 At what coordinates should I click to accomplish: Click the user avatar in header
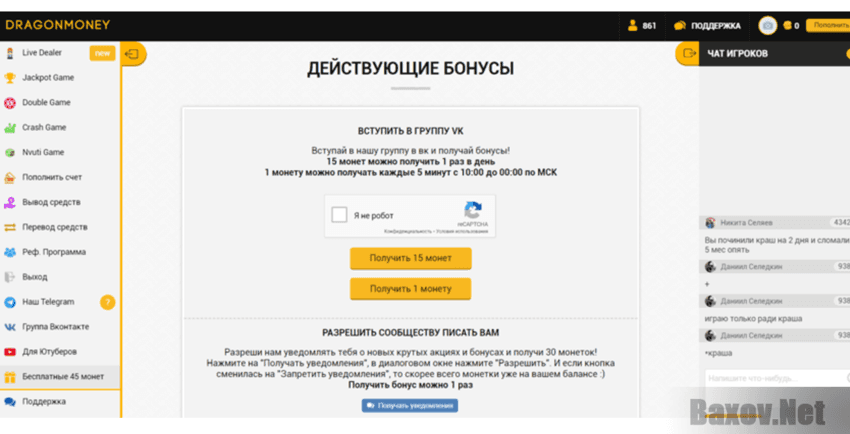(x=767, y=26)
